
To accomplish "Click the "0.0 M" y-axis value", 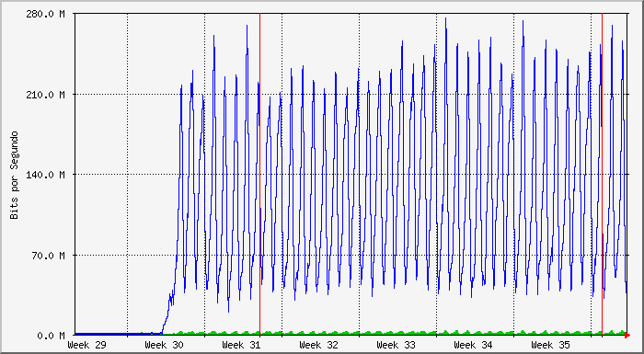I will (x=51, y=336).
